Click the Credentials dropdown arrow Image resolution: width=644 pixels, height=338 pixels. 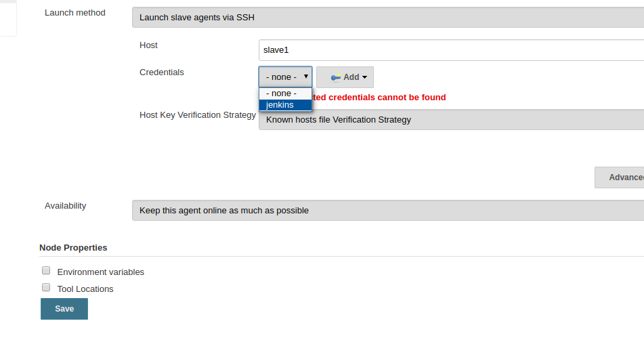[306, 77]
